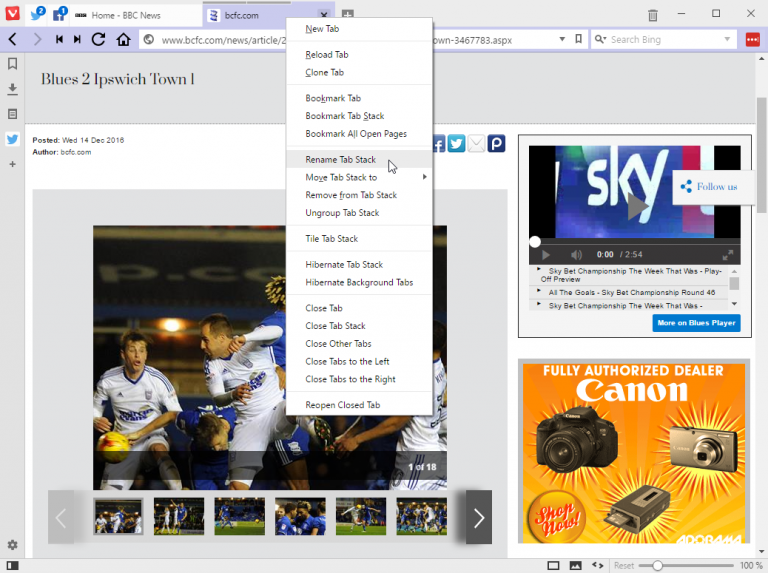Open the Canon dealer advertisement
This screenshot has height=573, width=768.
click(x=634, y=453)
